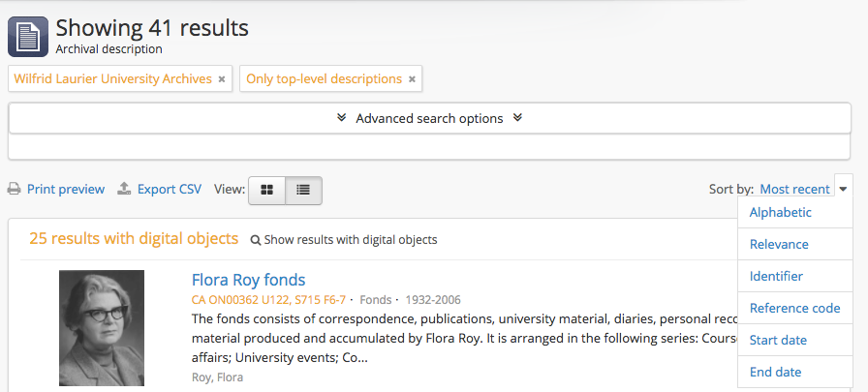Show results with digital objects

(344, 240)
